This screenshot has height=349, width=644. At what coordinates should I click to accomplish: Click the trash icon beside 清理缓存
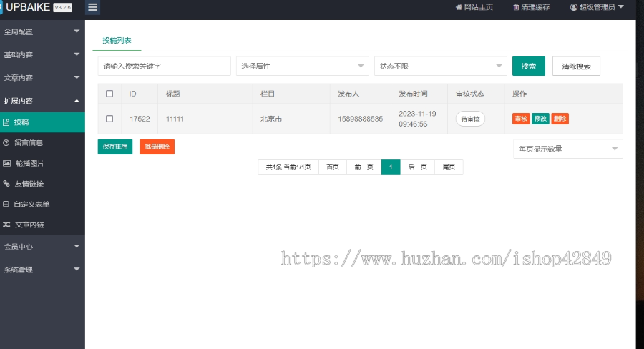click(x=516, y=7)
